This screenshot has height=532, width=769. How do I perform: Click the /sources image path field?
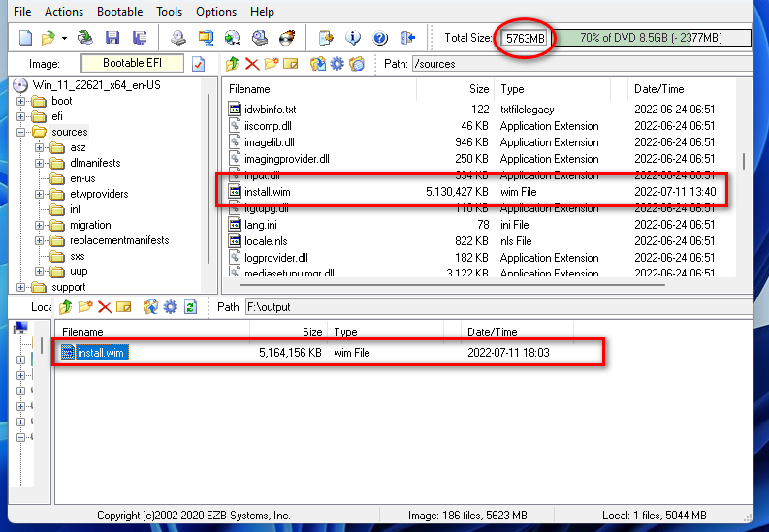coord(583,64)
